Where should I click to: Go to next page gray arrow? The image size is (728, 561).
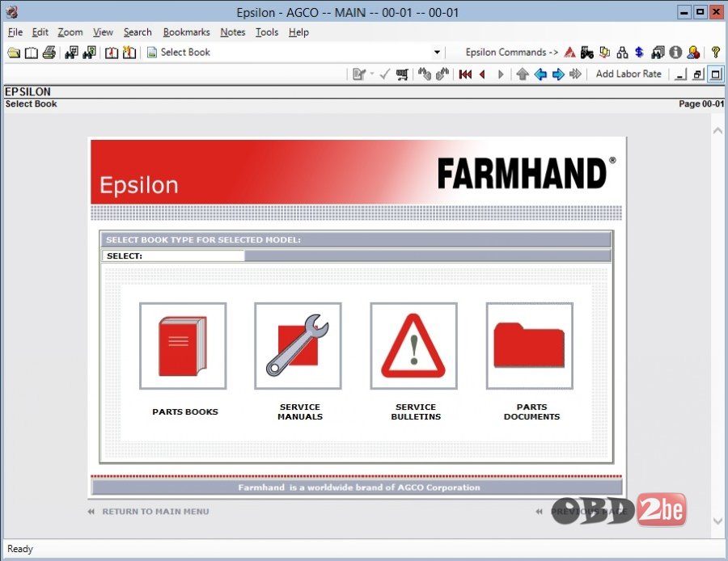tap(501, 74)
